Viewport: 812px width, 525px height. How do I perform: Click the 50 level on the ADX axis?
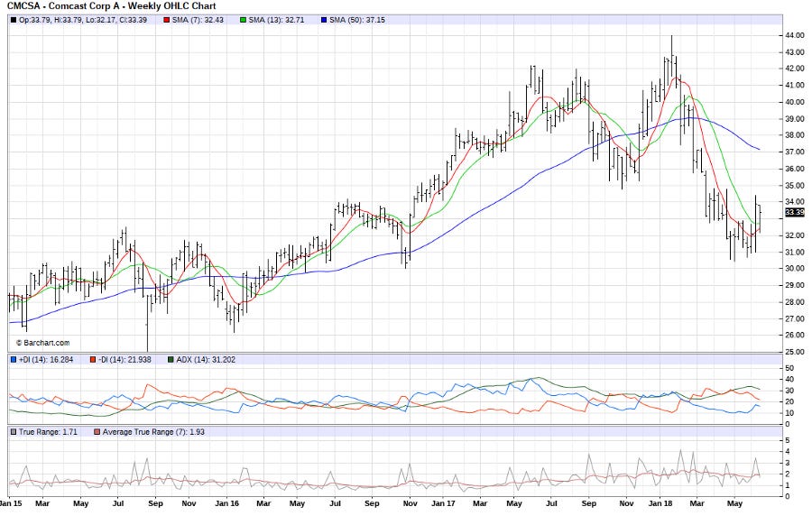[789, 368]
